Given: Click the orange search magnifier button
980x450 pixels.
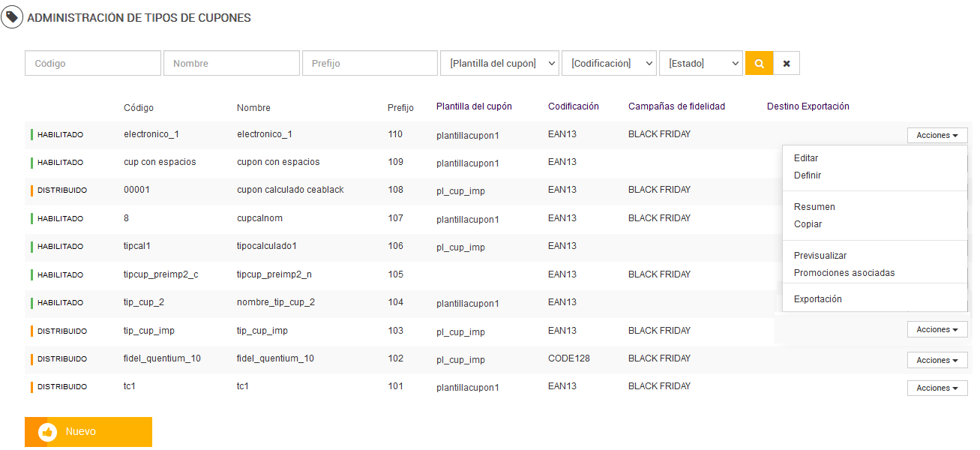Looking at the screenshot, I should [x=759, y=64].
